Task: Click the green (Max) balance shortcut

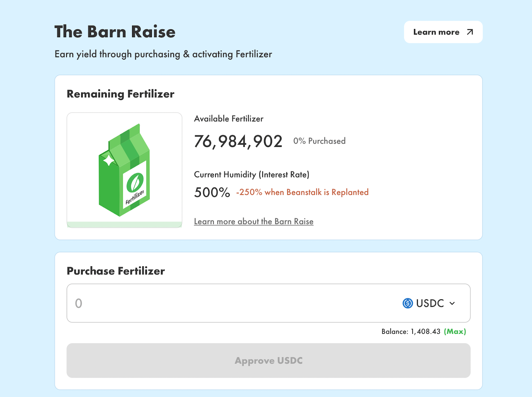Action: coord(455,331)
